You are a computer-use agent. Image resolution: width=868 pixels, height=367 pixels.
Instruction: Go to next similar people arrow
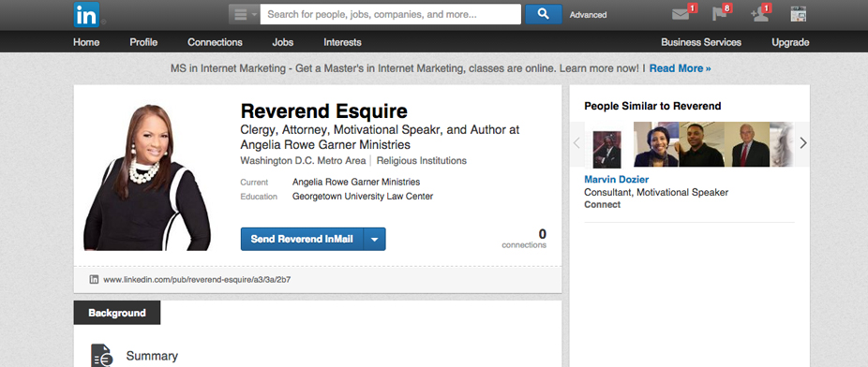click(803, 143)
